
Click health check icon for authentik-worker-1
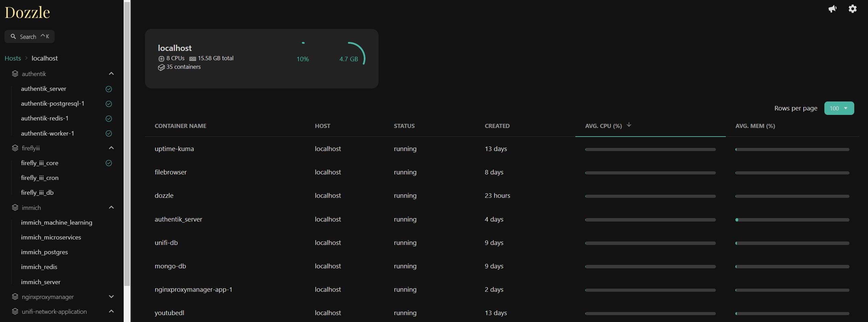click(109, 133)
